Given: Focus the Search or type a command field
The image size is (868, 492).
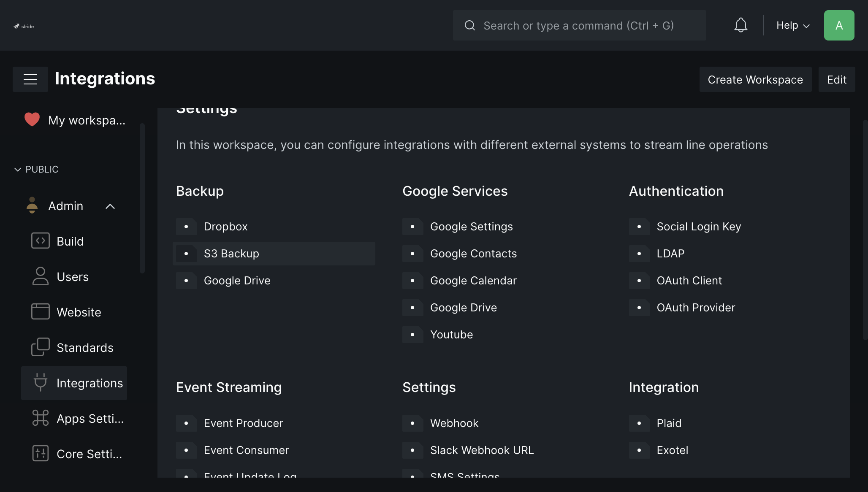Looking at the screenshot, I should [579, 25].
